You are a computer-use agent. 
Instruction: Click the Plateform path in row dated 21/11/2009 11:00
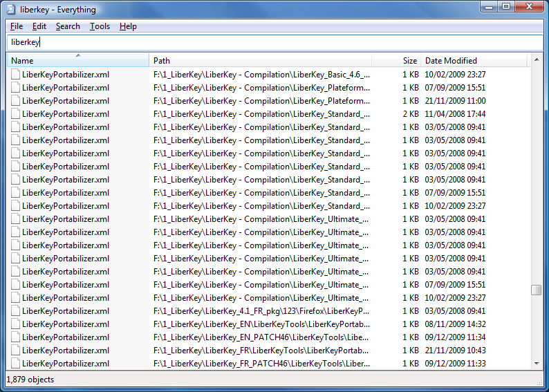(x=261, y=101)
